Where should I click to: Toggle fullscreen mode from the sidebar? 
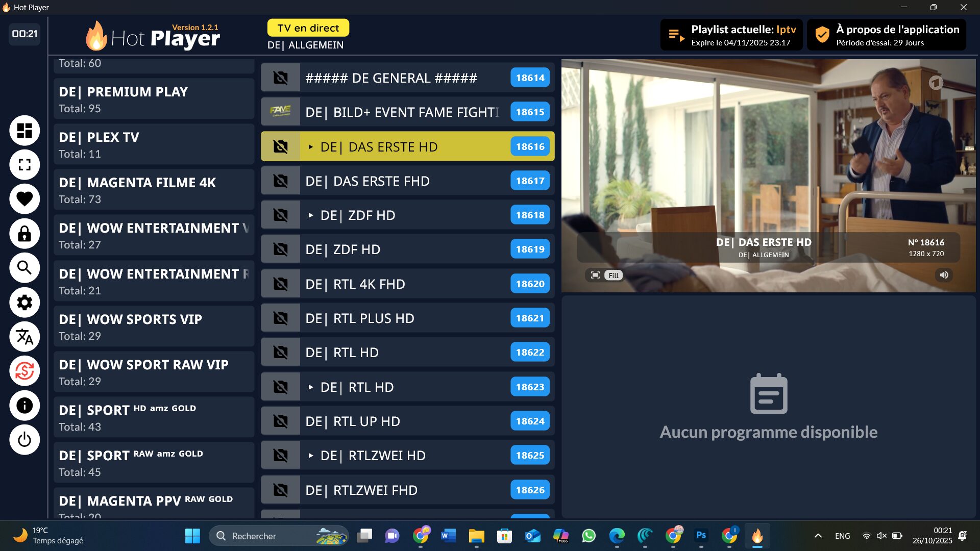tap(24, 165)
